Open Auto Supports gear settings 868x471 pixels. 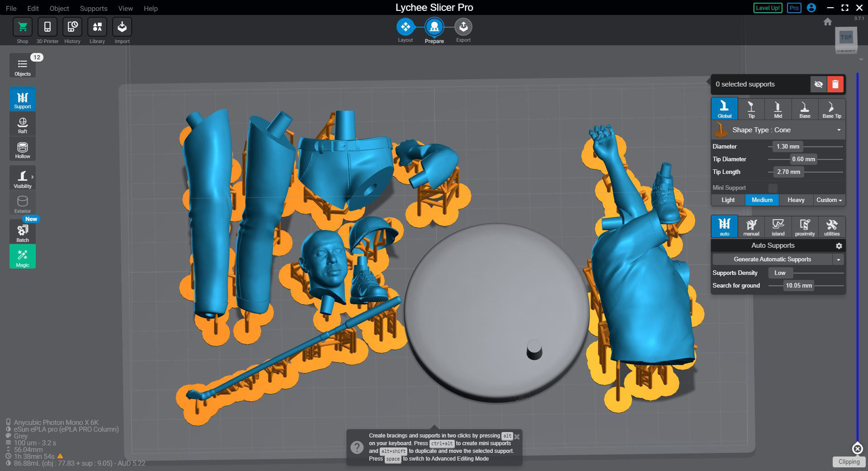839,245
